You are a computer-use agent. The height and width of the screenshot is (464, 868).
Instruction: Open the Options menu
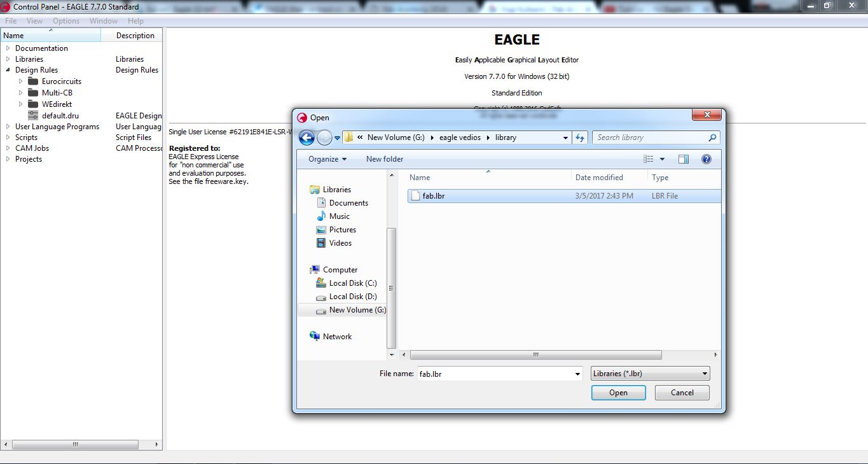66,21
